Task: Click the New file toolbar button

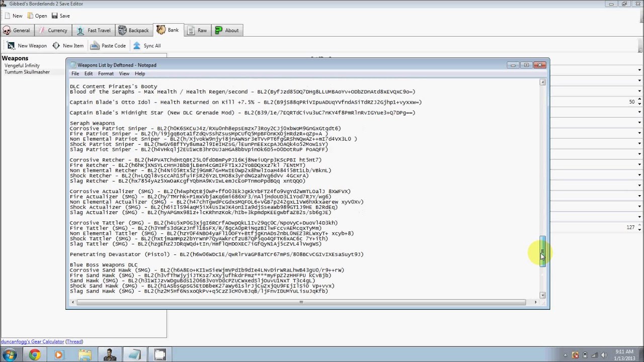Action: point(13,16)
